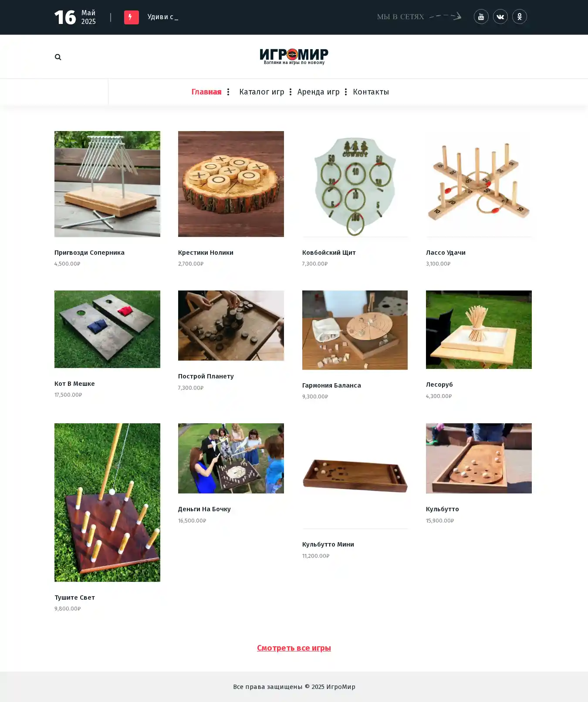Open the Главная menu item
588x702 pixels.
(x=206, y=92)
